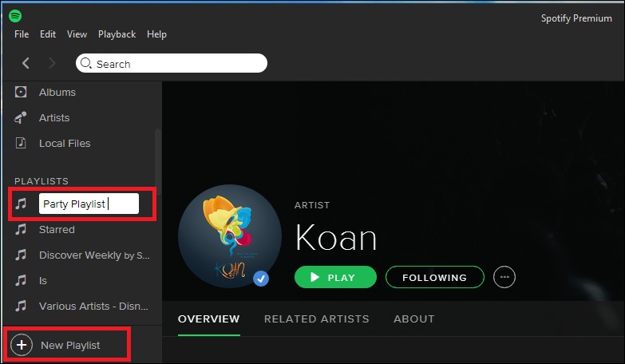The image size is (625, 364).
Task: Toggle the Following button for Koan
Action: point(435,277)
